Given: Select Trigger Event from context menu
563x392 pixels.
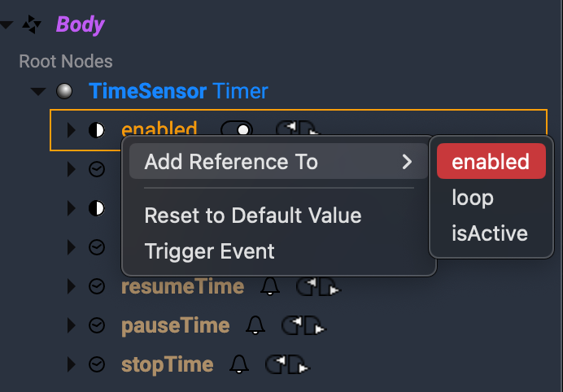Looking at the screenshot, I should [x=209, y=251].
